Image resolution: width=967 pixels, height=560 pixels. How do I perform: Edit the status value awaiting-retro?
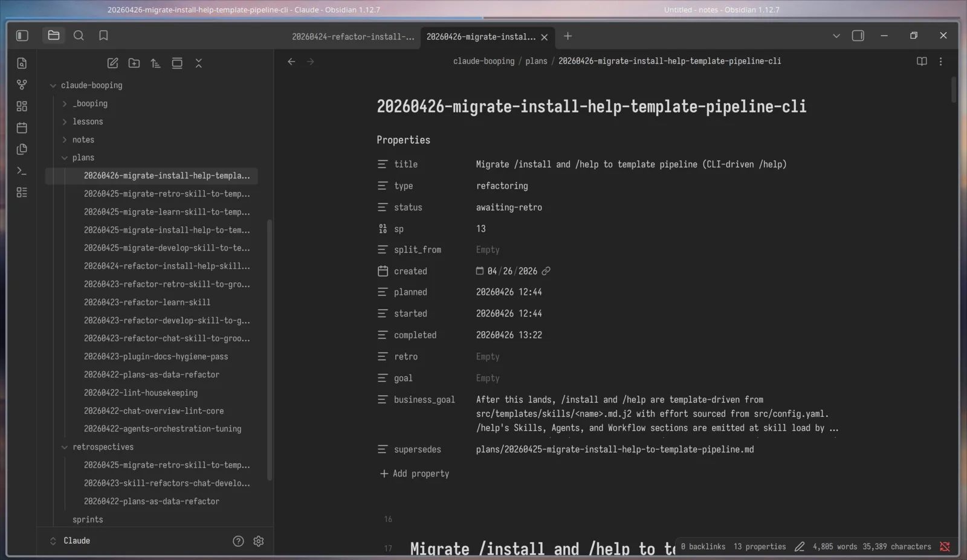[x=509, y=207]
